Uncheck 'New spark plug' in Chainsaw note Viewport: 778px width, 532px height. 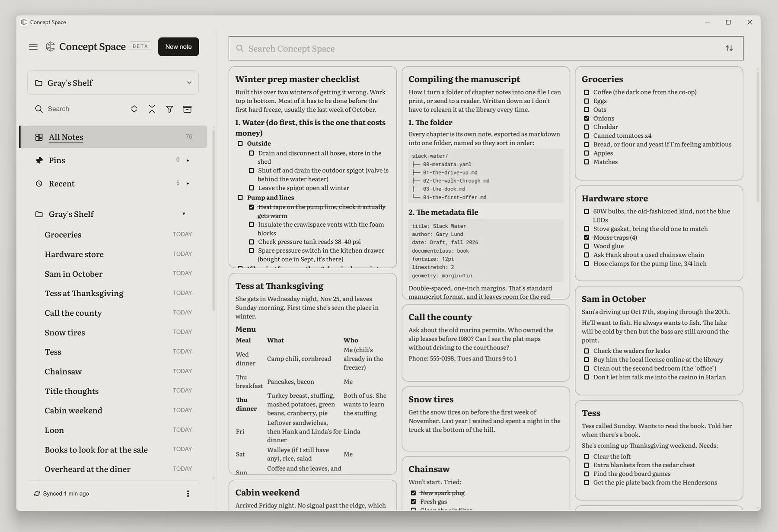413,493
